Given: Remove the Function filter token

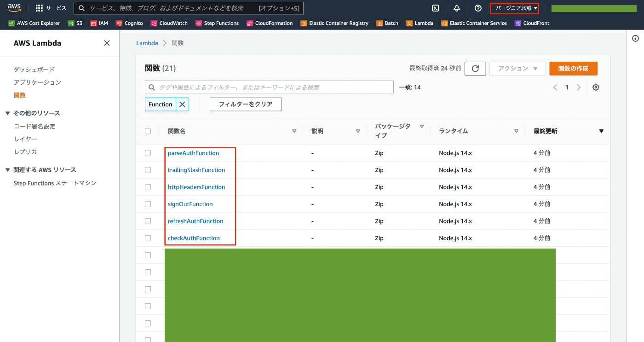Looking at the screenshot, I should [183, 104].
